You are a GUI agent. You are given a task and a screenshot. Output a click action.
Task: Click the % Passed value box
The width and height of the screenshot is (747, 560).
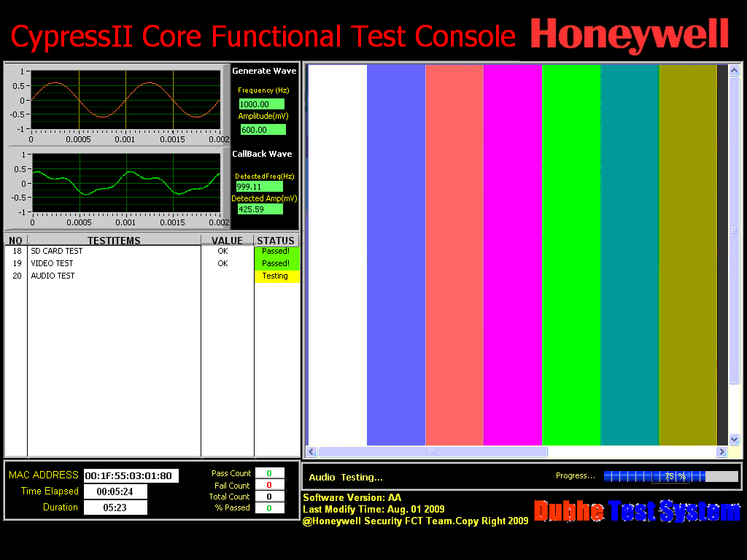click(x=270, y=508)
